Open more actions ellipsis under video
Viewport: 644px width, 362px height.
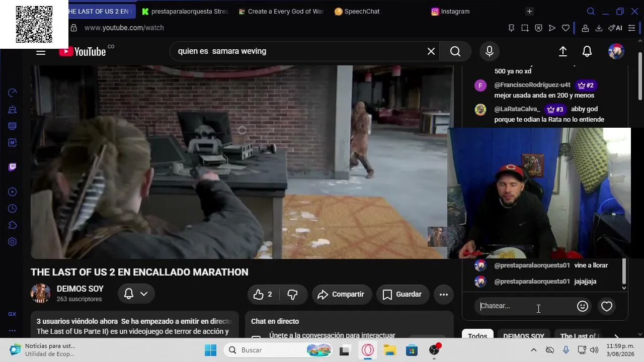444,295
